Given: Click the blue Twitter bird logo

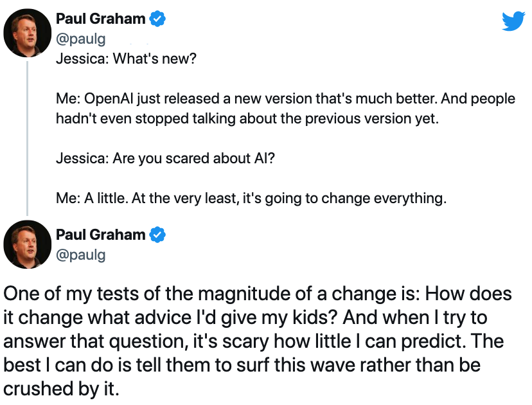Looking at the screenshot, I should (513, 21).
